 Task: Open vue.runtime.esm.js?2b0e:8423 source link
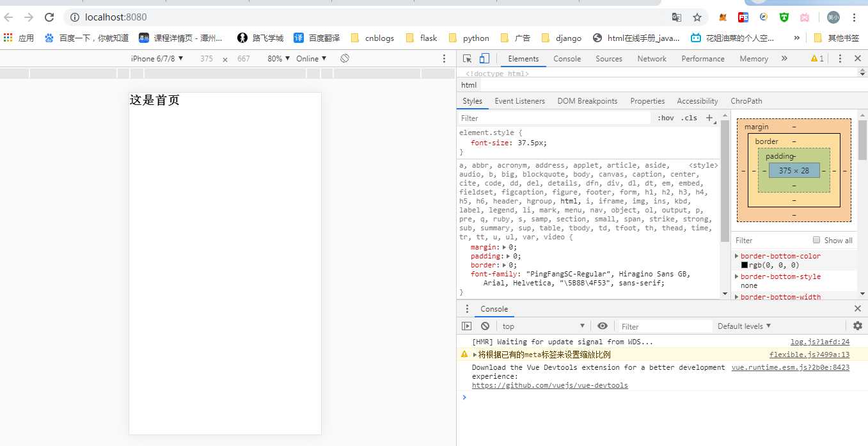tap(791, 367)
